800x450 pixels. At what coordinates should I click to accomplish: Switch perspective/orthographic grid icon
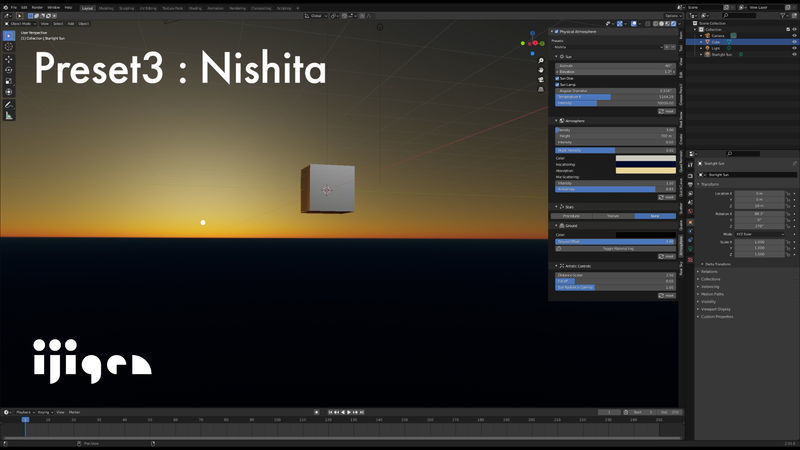(x=541, y=89)
